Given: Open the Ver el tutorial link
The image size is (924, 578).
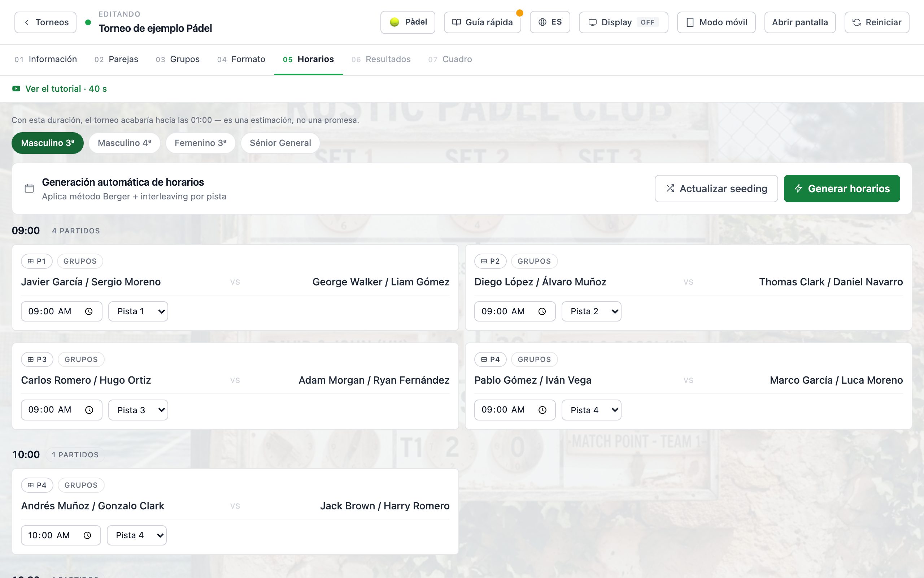Looking at the screenshot, I should click(60, 89).
